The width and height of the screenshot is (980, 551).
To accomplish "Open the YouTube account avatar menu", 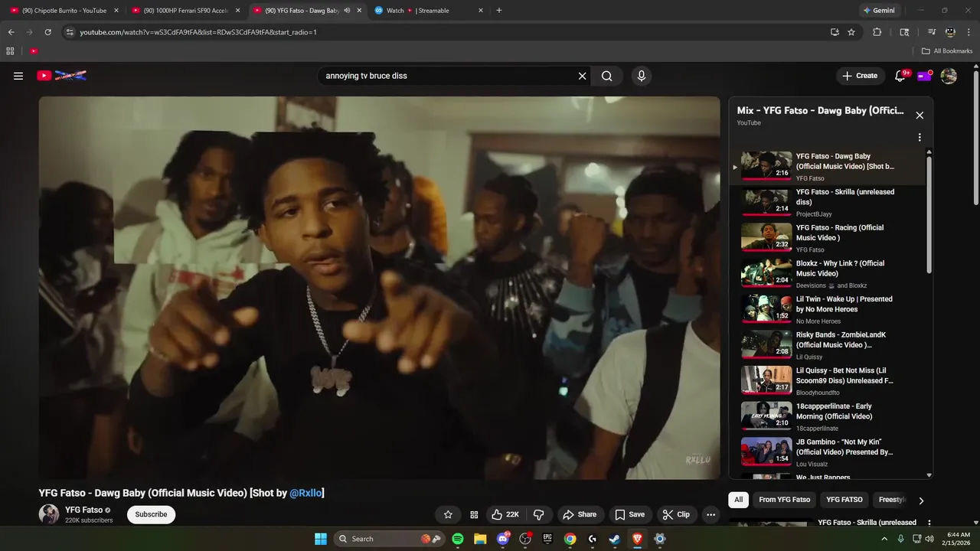I will (x=949, y=76).
